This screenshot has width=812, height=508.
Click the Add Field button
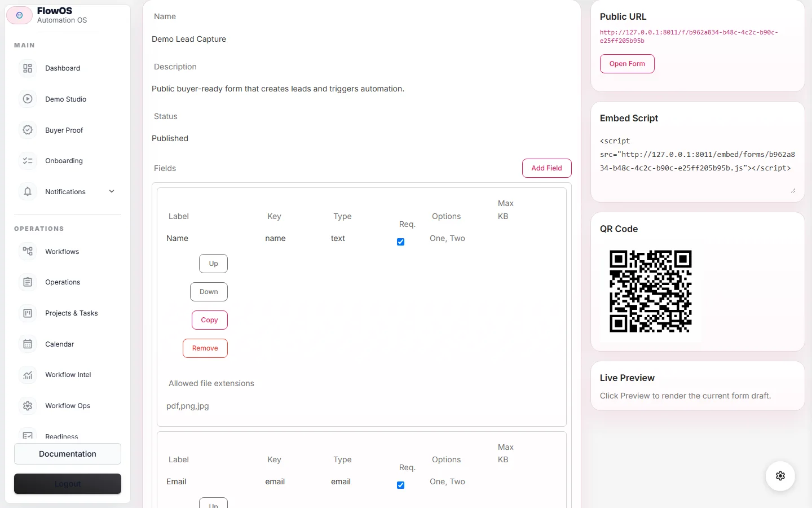tap(546, 168)
